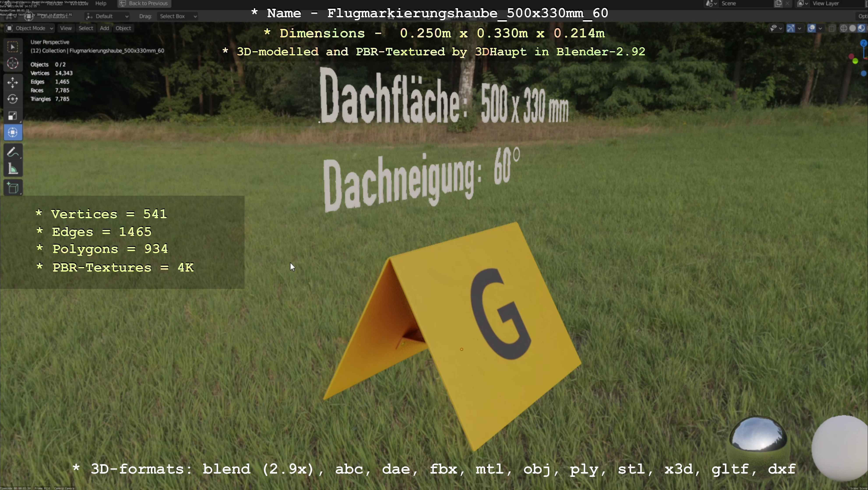
Task: Open the View menu
Action: [x=66, y=28]
